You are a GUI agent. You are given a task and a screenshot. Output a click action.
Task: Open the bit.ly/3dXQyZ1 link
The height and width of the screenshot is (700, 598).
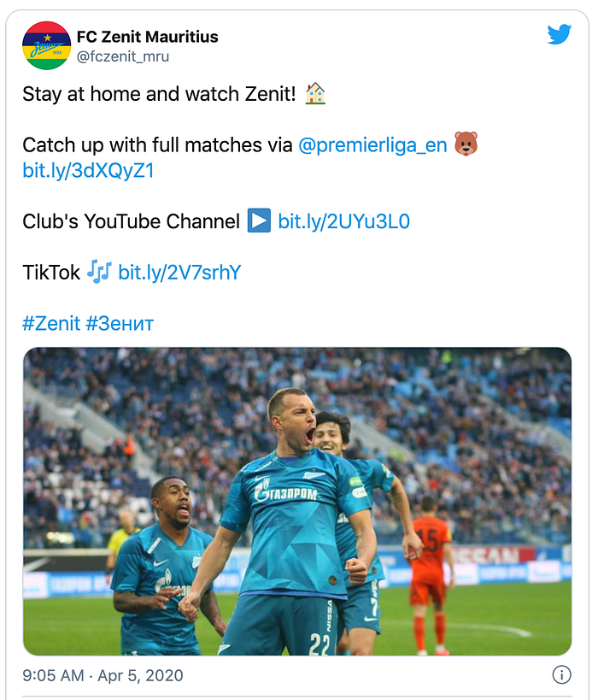88,171
